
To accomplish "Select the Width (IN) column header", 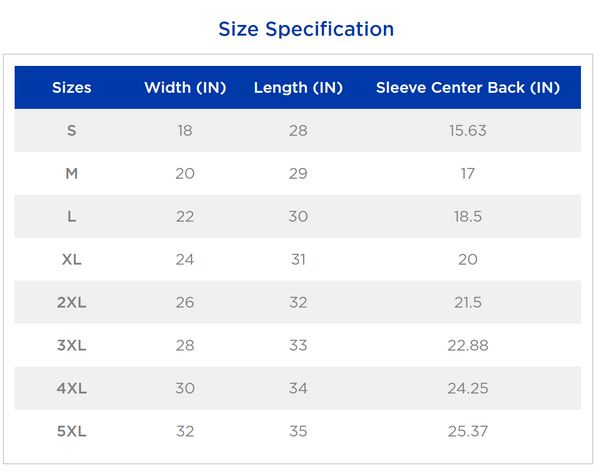I will pyautogui.click(x=185, y=88).
